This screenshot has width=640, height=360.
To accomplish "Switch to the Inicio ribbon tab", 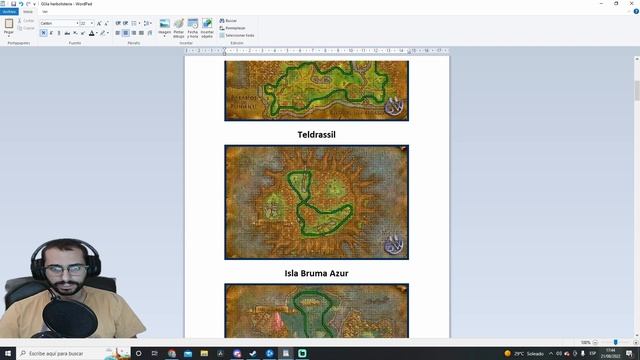I will click(x=28, y=12).
